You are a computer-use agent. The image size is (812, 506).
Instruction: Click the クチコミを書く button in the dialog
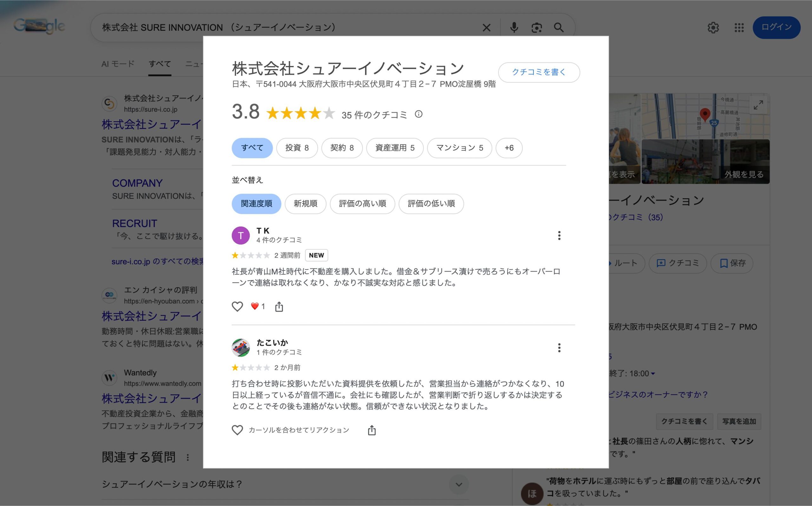(539, 72)
